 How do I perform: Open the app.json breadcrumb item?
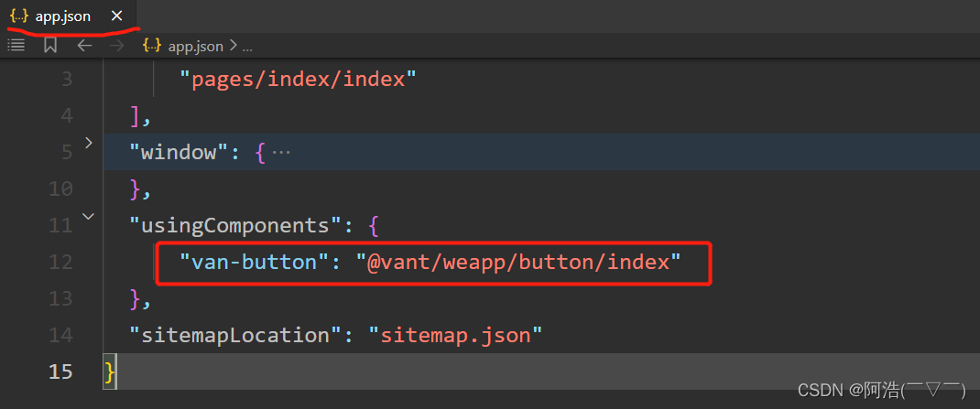195,45
